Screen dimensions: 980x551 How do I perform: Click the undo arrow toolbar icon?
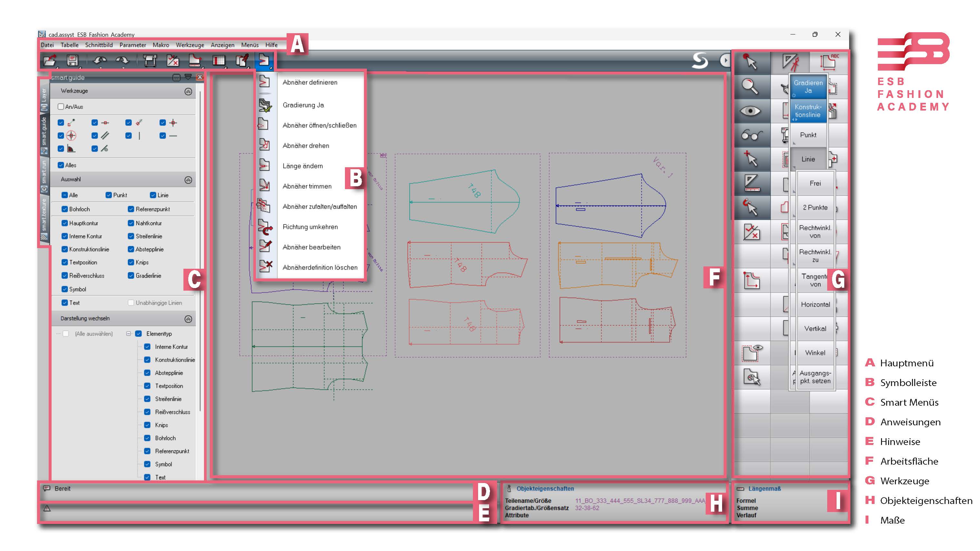click(100, 61)
